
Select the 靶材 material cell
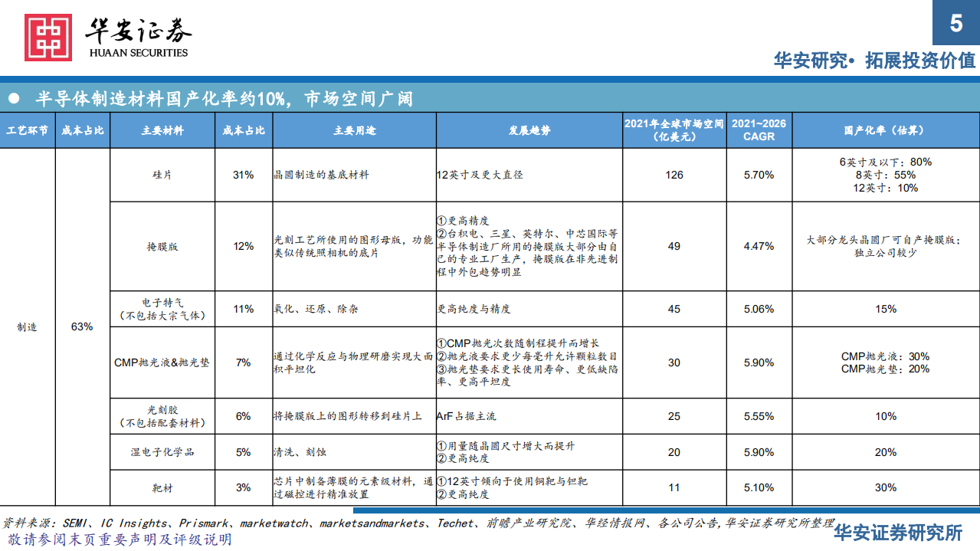(x=163, y=487)
